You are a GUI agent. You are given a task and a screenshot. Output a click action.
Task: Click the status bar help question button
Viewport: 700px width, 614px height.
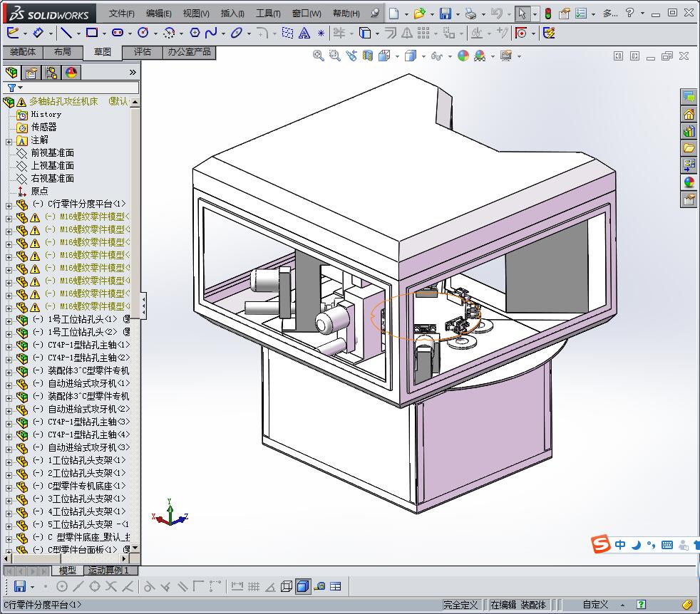641,605
